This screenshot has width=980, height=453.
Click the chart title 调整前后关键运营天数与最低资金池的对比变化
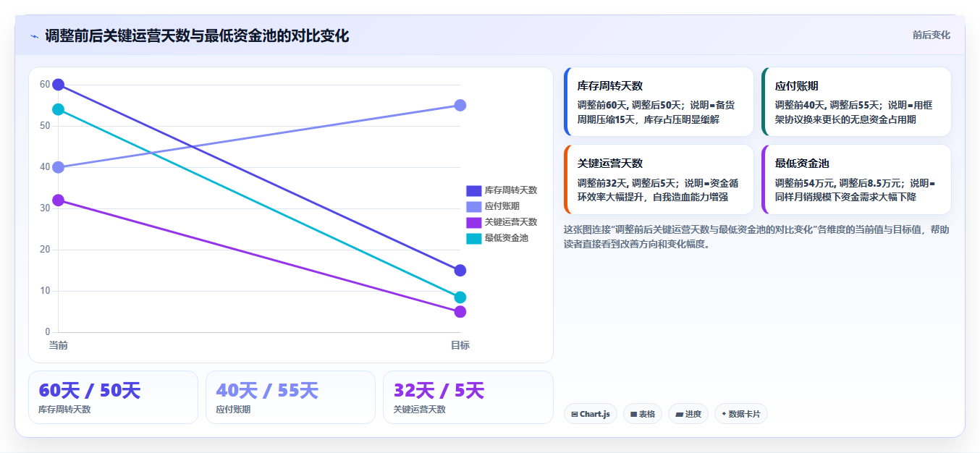click(197, 35)
